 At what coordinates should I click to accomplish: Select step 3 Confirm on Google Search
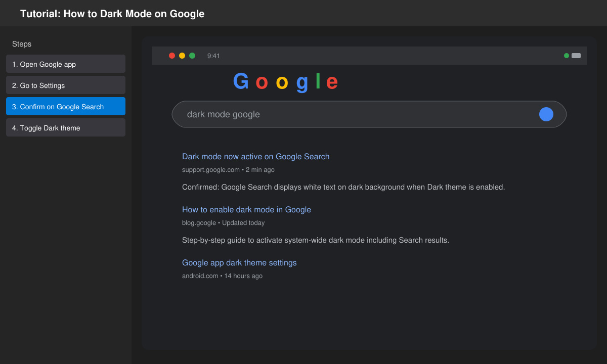pos(66,106)
